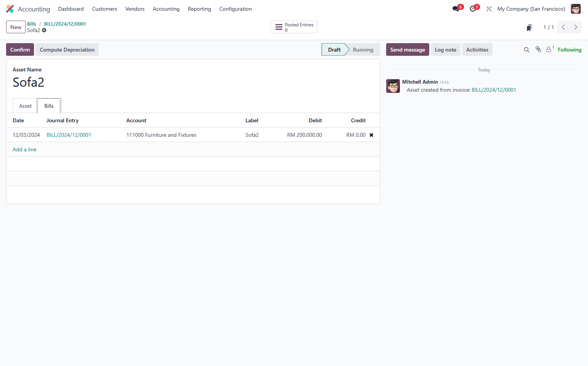Image resolution: width=588 pixels, height=366 pixels.
Task: Go to previous record arrow
Action: (563, 27)
